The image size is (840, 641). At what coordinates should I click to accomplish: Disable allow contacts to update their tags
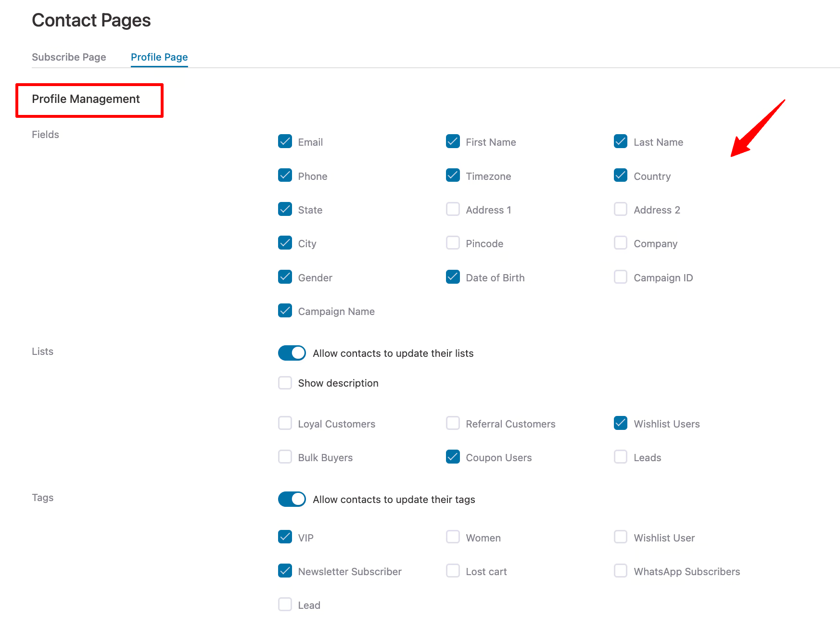(292, 499)
